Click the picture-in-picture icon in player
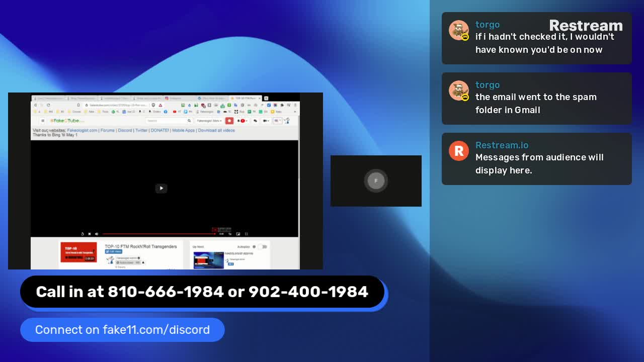Image resolution: width=644 pixels, height=362 pixels. point(238,234)
